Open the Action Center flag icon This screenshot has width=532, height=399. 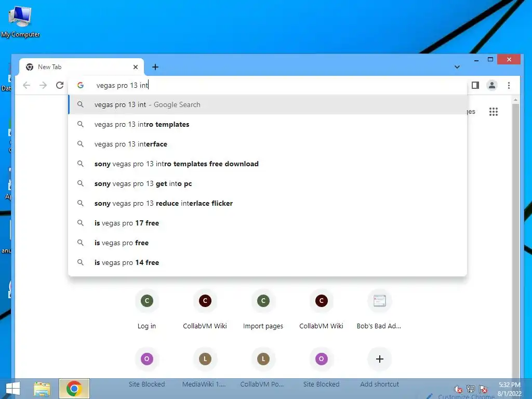tap(484, 389)
